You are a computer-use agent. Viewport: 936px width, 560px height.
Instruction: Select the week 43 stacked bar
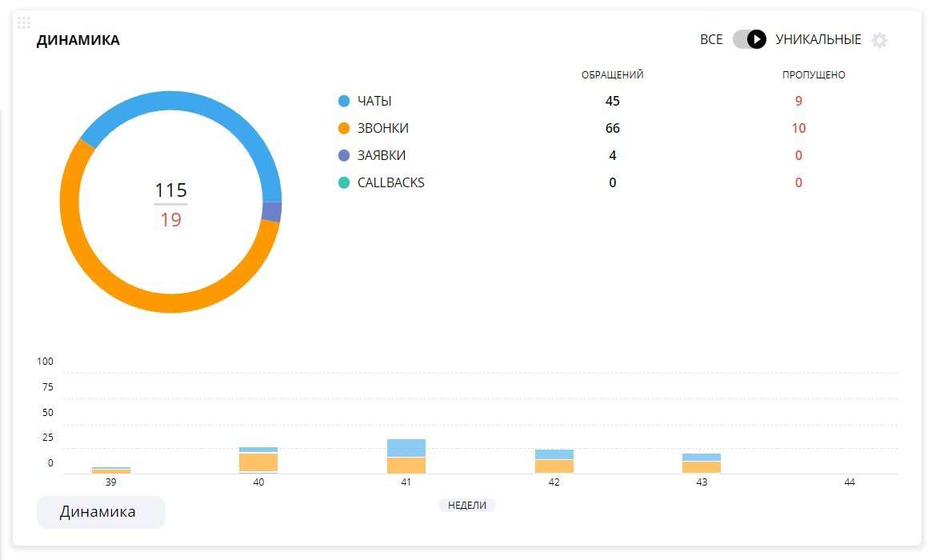point(702,463)
